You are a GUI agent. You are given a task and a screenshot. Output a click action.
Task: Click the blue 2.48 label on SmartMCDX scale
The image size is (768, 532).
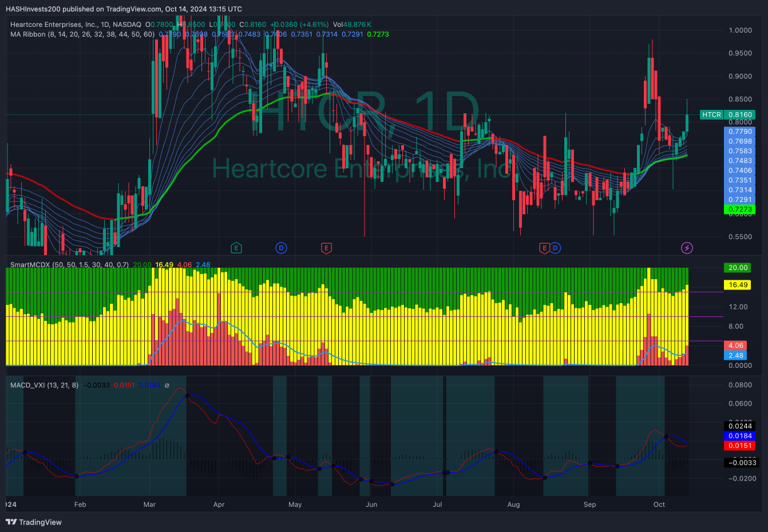click(736, 355)
